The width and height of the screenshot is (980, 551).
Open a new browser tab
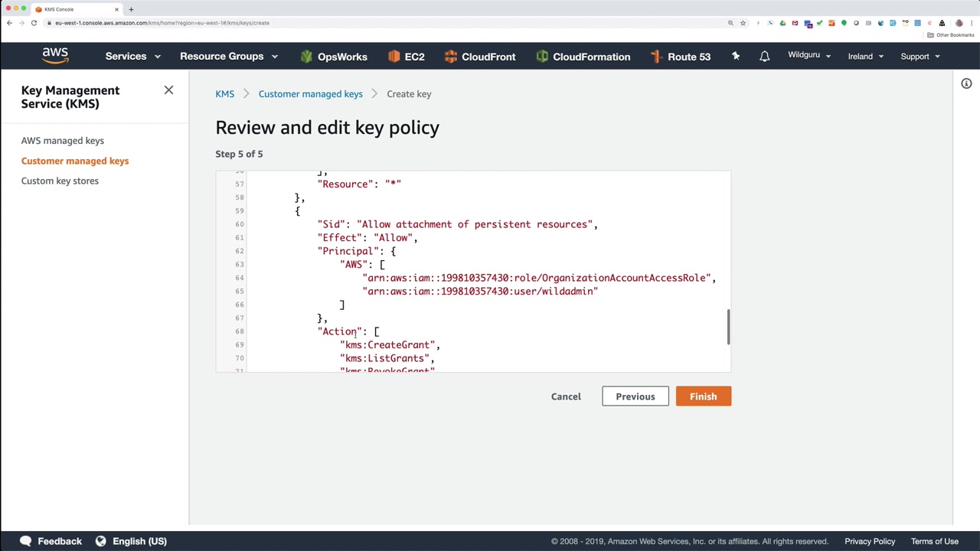coord(131,9)
